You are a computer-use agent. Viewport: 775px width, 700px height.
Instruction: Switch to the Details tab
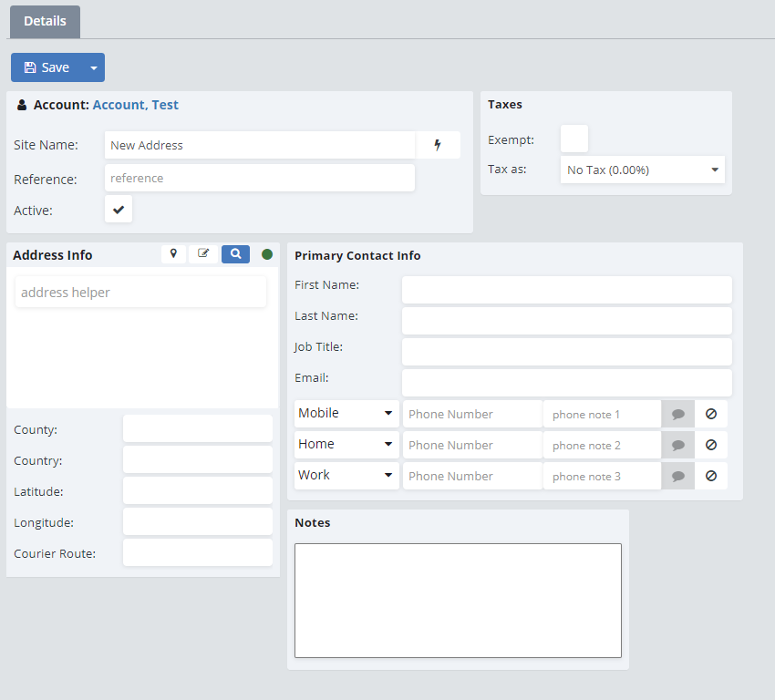pyautogui.click(x=45, y=22)
